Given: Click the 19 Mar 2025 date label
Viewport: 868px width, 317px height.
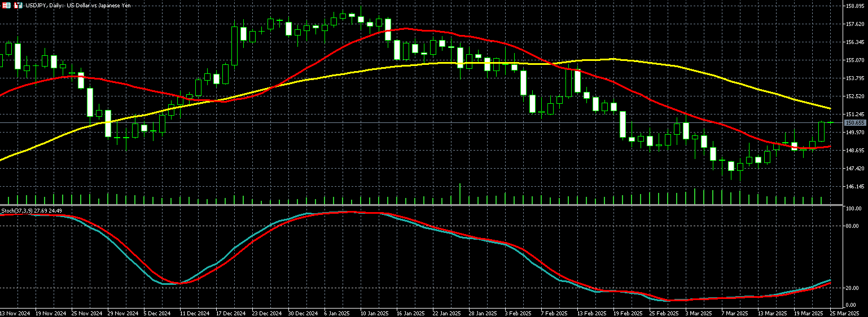Looking at the screenshot, I should pos(808,313).
